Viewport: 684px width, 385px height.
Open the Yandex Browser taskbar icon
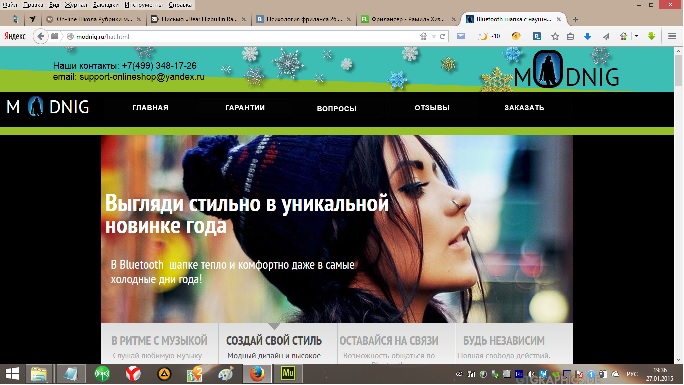point(133,374)
